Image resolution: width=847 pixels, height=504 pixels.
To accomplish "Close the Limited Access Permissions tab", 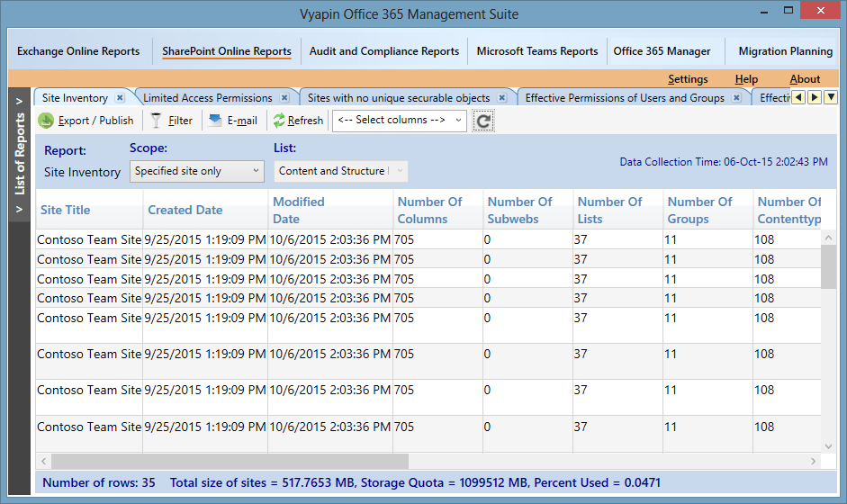I will (284, 98).
